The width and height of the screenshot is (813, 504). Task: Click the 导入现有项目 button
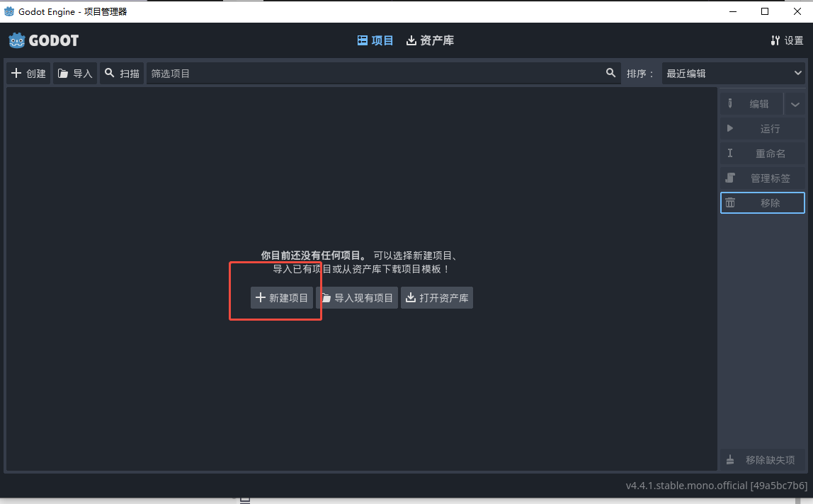click(357, 297)
